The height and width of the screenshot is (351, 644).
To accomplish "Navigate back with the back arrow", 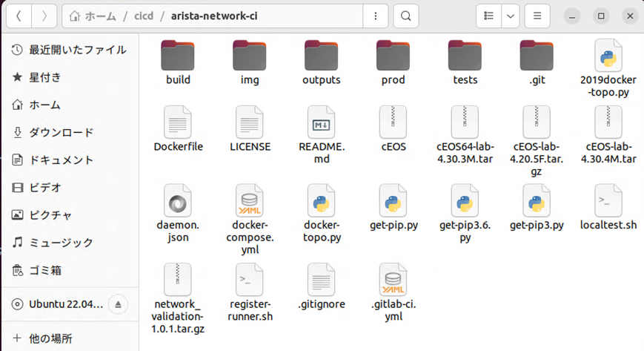I will pyautogui.click(x=19, y=16).
